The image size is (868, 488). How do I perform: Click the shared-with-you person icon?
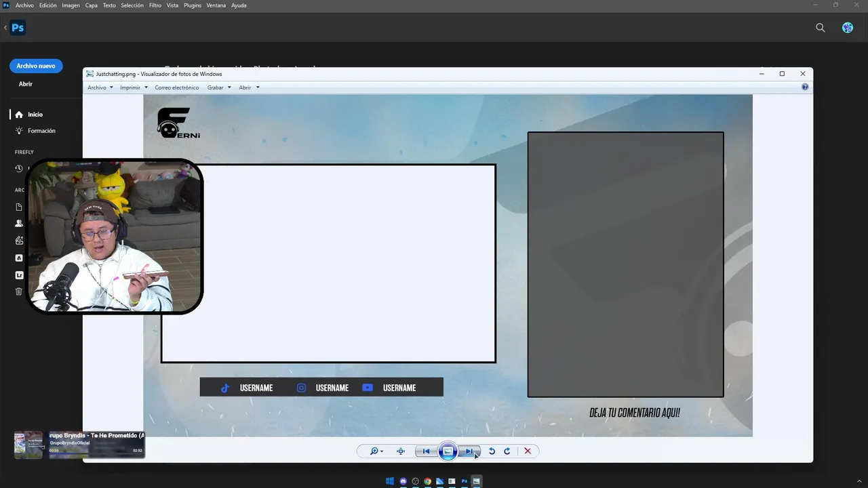pos(19,223)
